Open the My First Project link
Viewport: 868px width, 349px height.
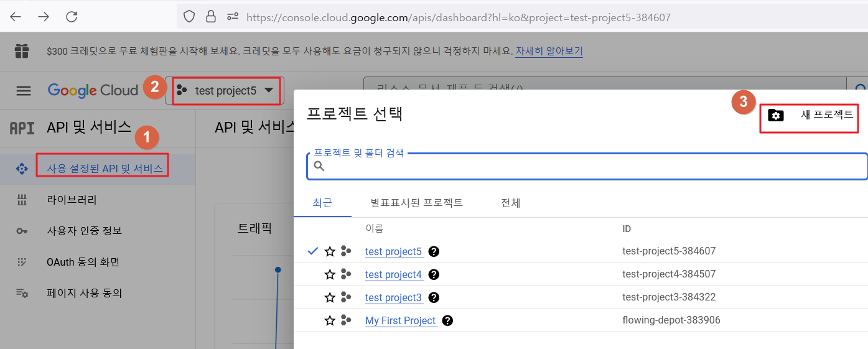pos(401,320)
